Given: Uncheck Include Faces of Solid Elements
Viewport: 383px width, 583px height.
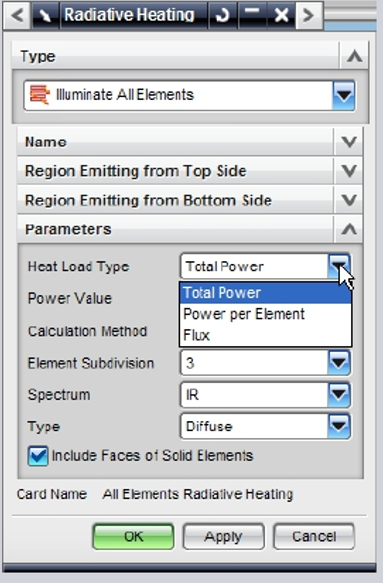Looking at the screenshot, I should tap(38, 456).
